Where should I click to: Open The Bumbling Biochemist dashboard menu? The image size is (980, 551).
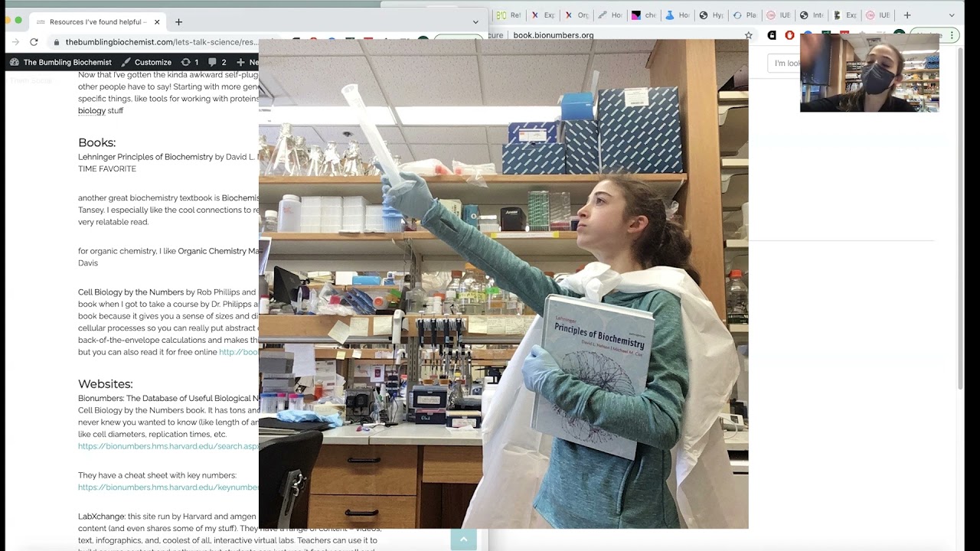60,62
